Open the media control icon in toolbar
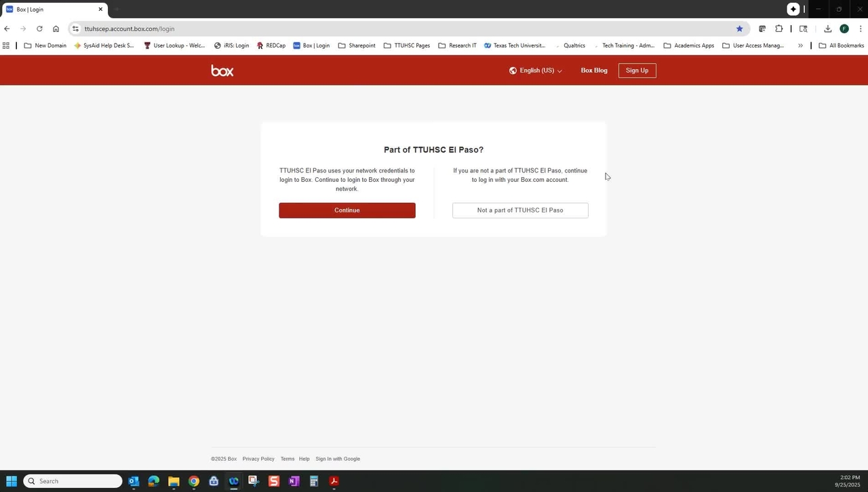The width and height of the screenshot is (868, 492). point(762,29)
